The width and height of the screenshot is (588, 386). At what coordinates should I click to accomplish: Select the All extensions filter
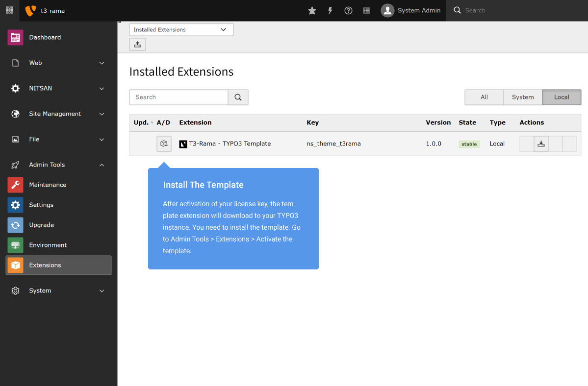point(484,97)
